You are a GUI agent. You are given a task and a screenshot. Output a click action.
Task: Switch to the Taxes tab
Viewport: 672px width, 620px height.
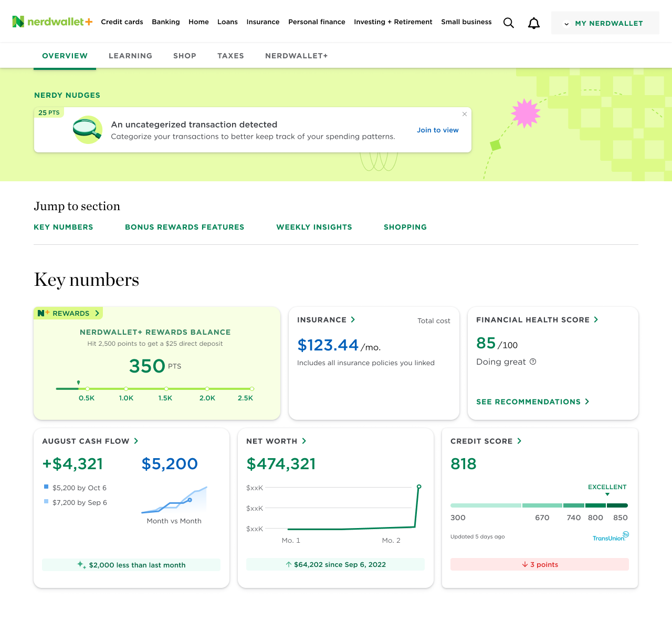point(230,56)
